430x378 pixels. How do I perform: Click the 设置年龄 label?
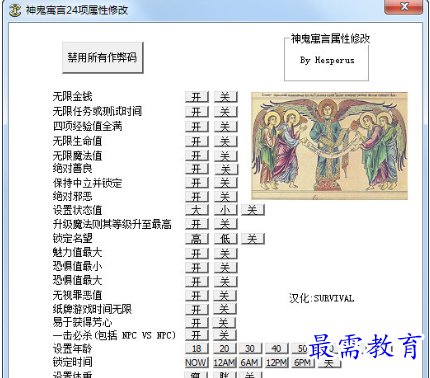tap(72, 349)
